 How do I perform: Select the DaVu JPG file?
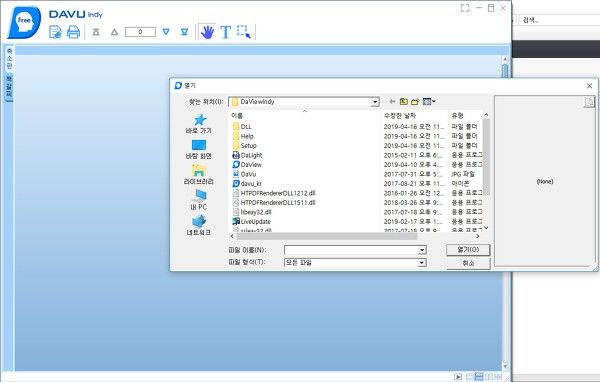point(244,174)
